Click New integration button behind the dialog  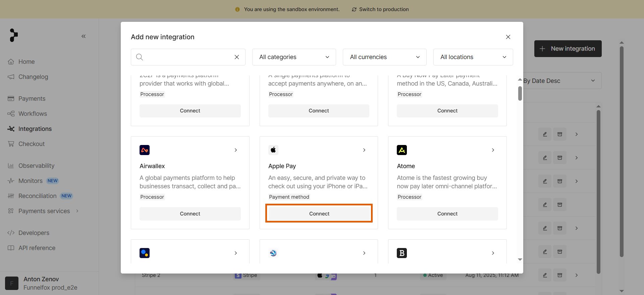click(x=568, y=49)
